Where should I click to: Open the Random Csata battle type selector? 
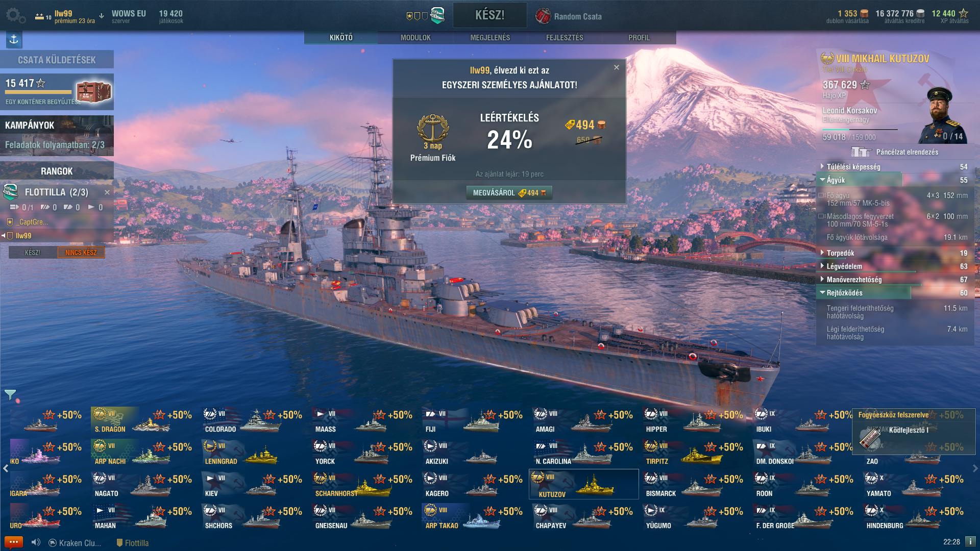click(569, 16)
